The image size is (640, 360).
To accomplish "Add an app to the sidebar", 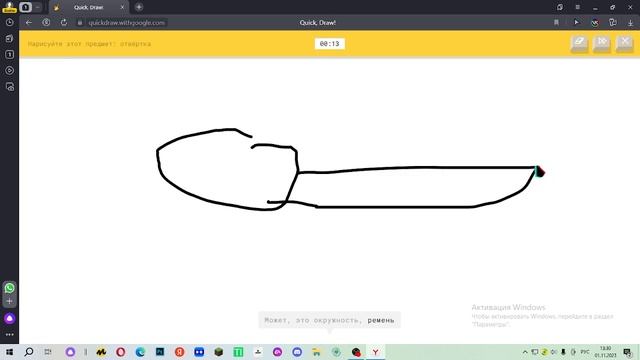I will 9,301.
